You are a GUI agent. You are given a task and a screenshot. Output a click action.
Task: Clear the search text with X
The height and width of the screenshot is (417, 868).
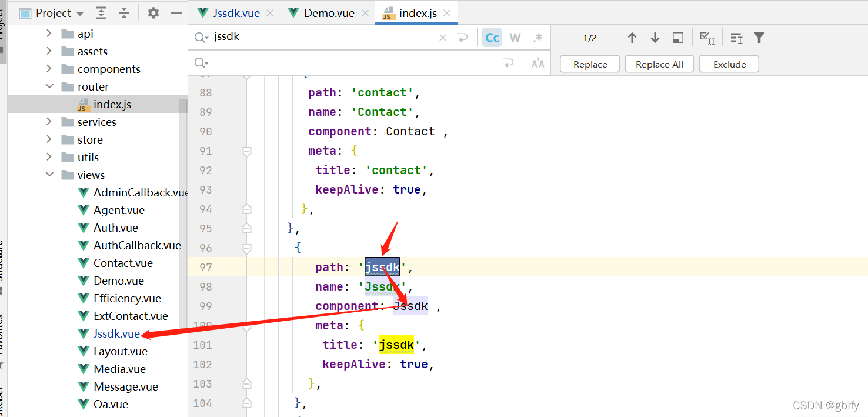point(443,38)
